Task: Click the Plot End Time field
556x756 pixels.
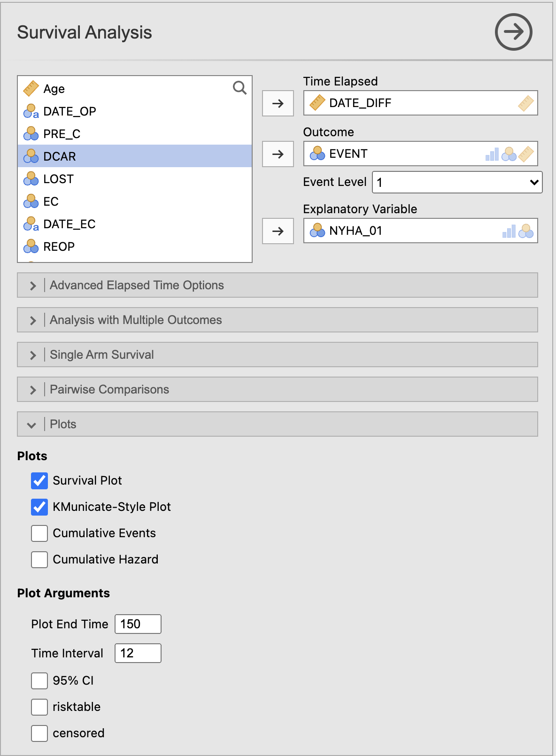Action: tap(138, 624)
